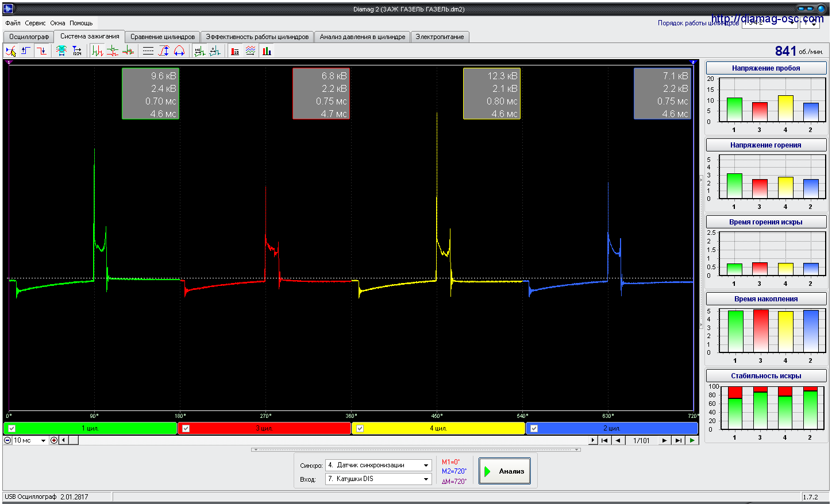Click the 1/101 frame counter field
Viewport: 832px width, 504px height.
click(x=641, y=440)
